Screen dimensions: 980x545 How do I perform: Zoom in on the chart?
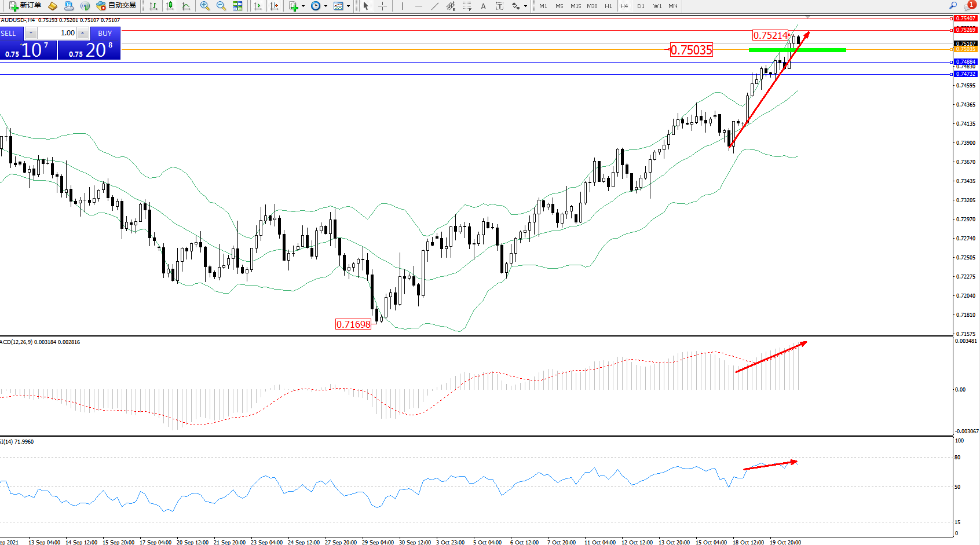[205, 6]
